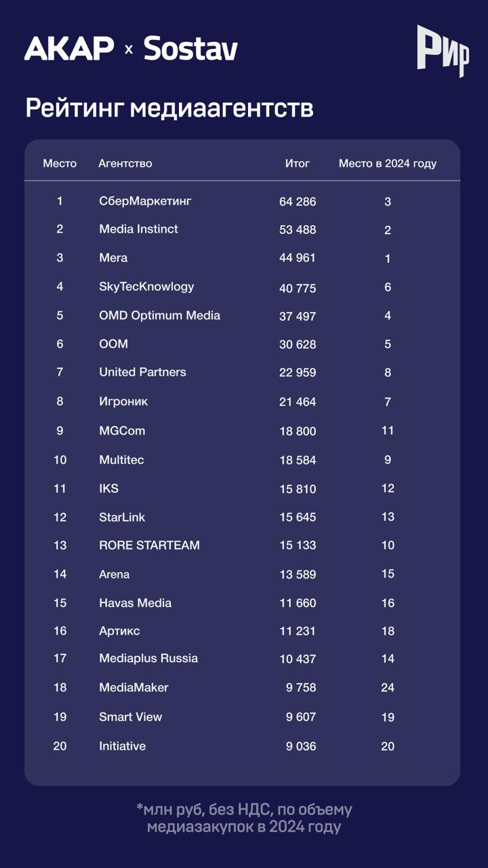This screenshot has width=488, height=868.
Task: Click the United Partners agency name
Action: click(x=142, y=372)
